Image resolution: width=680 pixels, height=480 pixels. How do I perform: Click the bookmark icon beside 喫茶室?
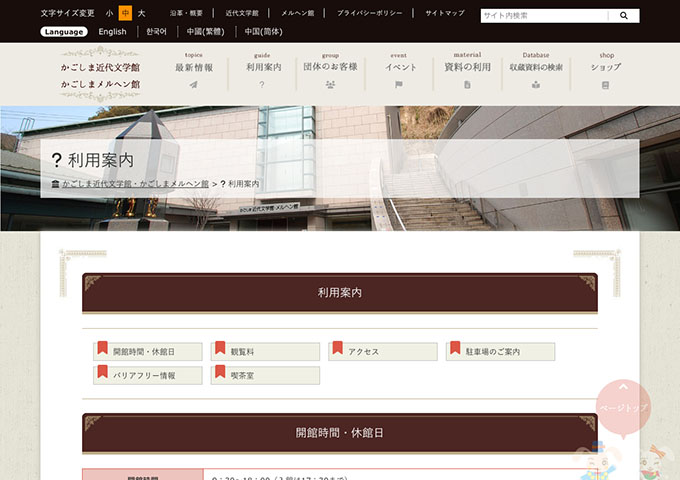(x=220, y=372)
